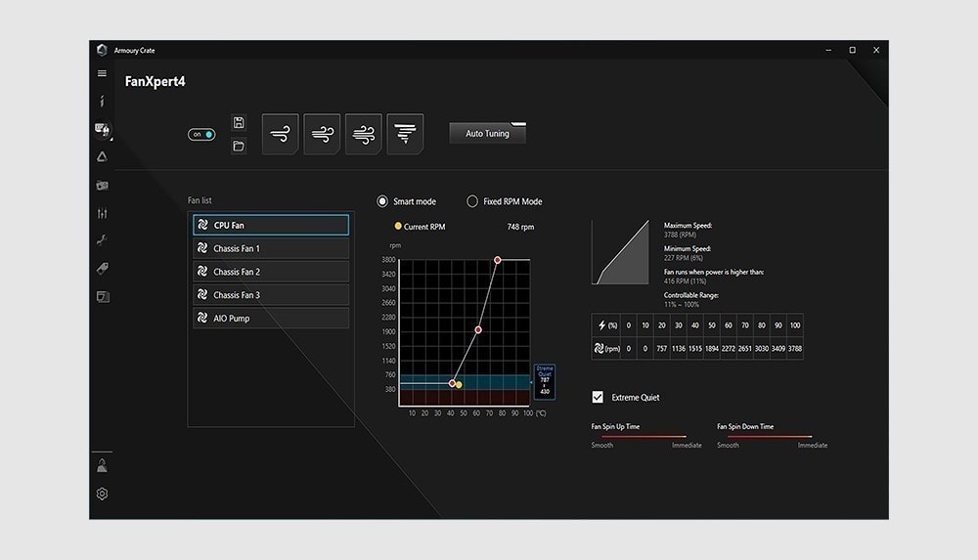This screenshot has width=978, height=560.
Task: Select the Silent fan preset icon
Action: 280,134
